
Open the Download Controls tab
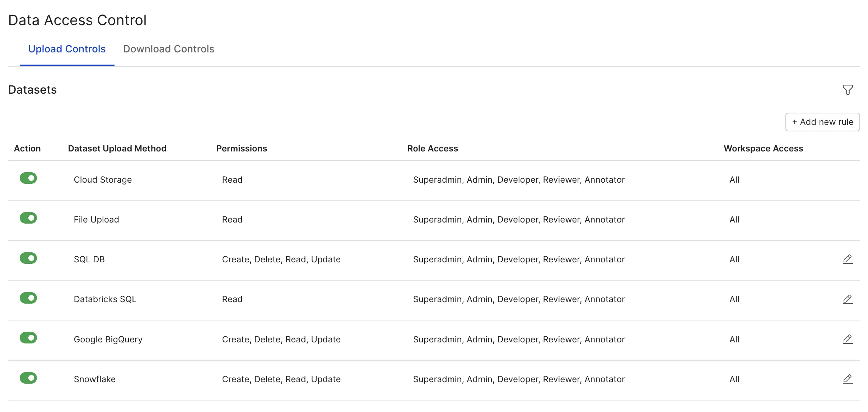pyautogui.click(x=169, y=49)
